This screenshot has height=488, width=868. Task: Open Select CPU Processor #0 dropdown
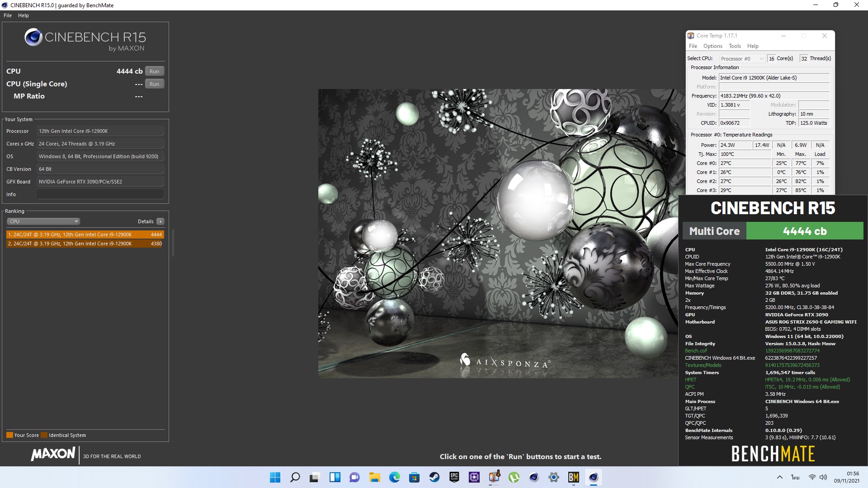pyautogui.click(x=742, y=59)
